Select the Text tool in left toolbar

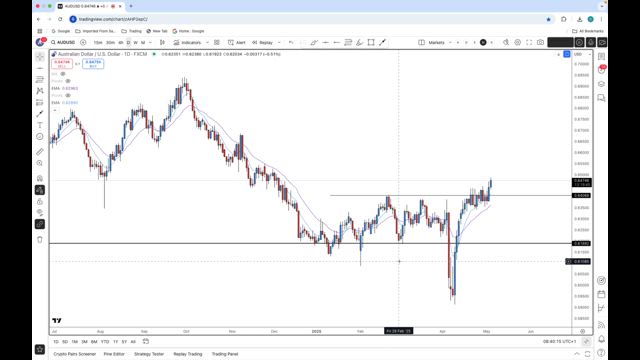point(40,125)
